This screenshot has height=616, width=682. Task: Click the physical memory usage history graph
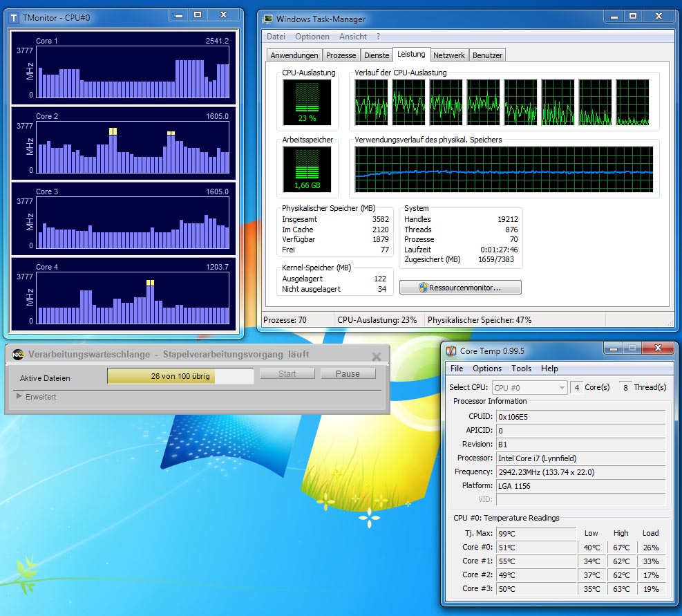[x=504, y=169]
